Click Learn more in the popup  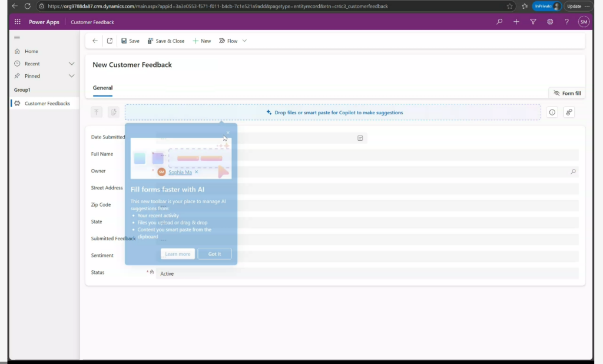click(178, 254)
